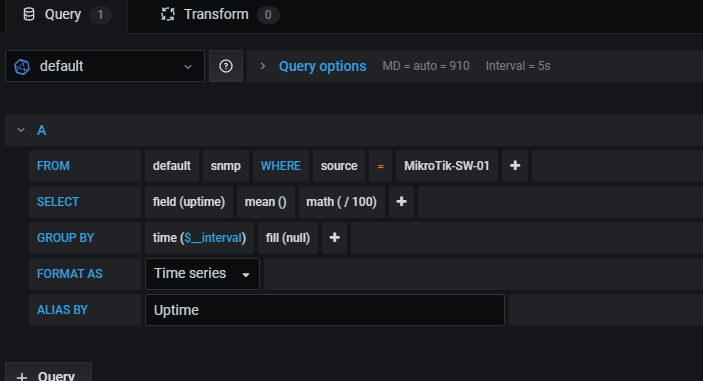Click the database icon on Query tab
The height and width of the screenshot is (381, 703).
[x=29, y=14]
